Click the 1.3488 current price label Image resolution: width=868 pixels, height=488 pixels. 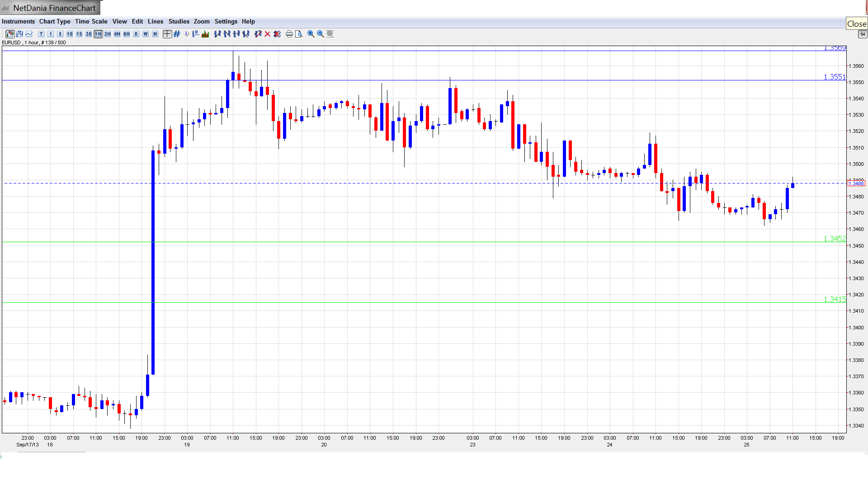(856, 183)
